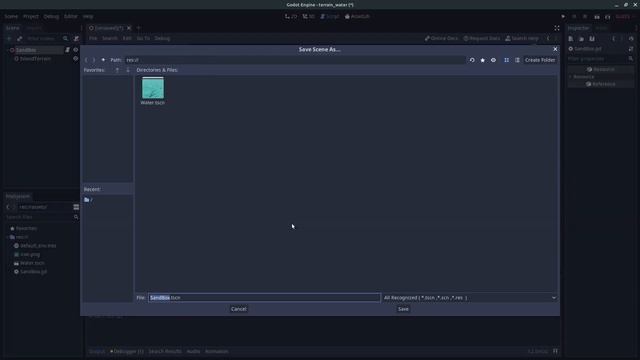
Task: Move the favorite down
Action: click(128, 70)
